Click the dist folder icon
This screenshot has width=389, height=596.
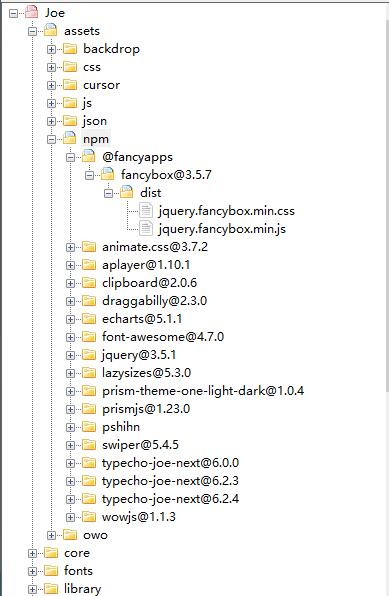click(127, 192)
